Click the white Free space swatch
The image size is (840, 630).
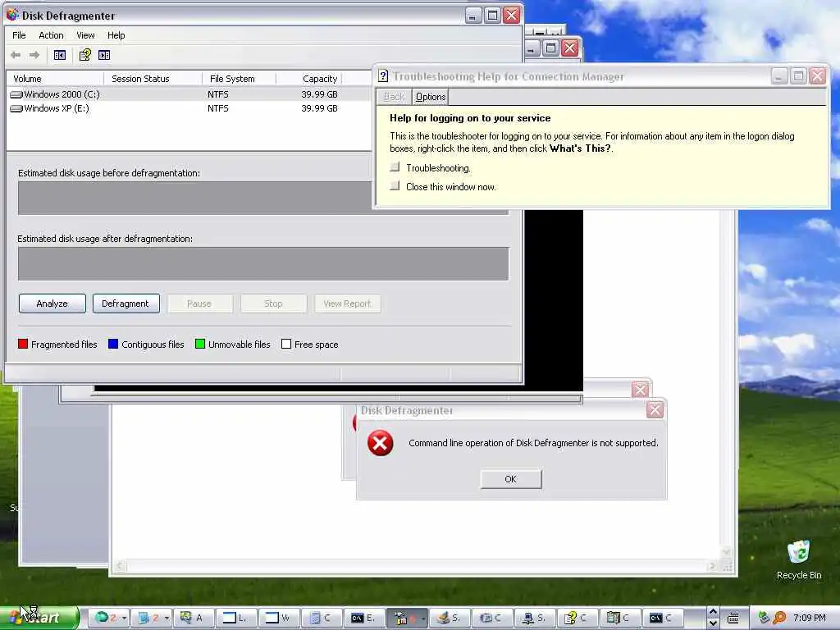click(x=286, y=344)
